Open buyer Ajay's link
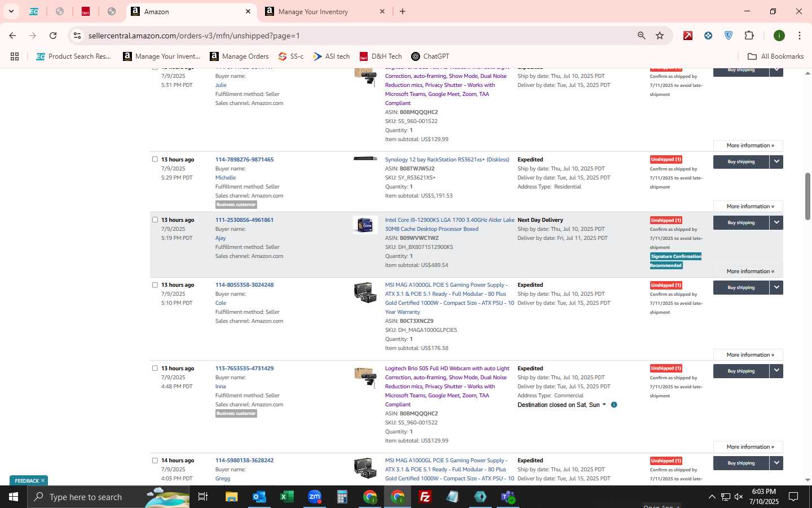Viewport: 812px width, 508px height. (x=220, y=238)
